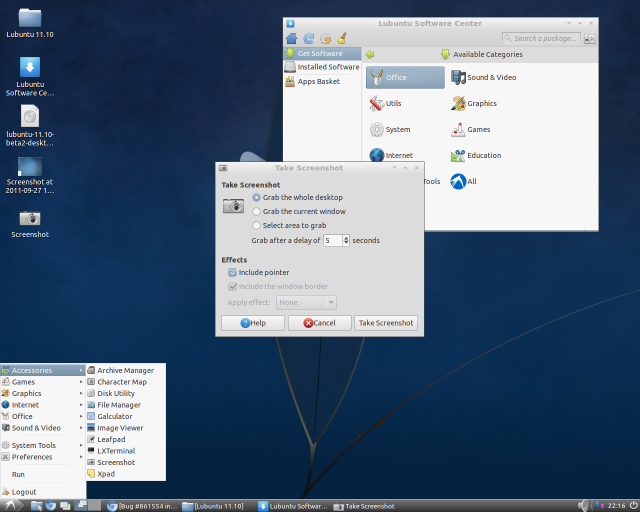Select Grab the whole desktop option
This screenshot has width=640, height=512.
point(298,198)
